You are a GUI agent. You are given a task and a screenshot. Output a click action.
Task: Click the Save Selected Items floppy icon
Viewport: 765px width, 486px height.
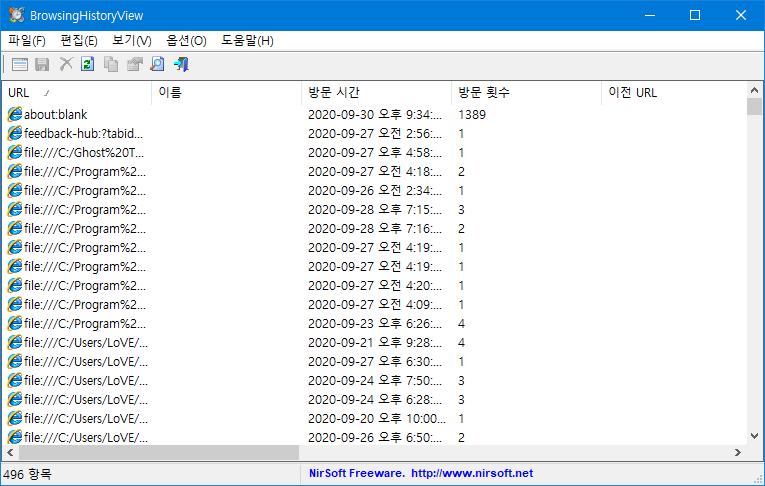pos(42,64)
